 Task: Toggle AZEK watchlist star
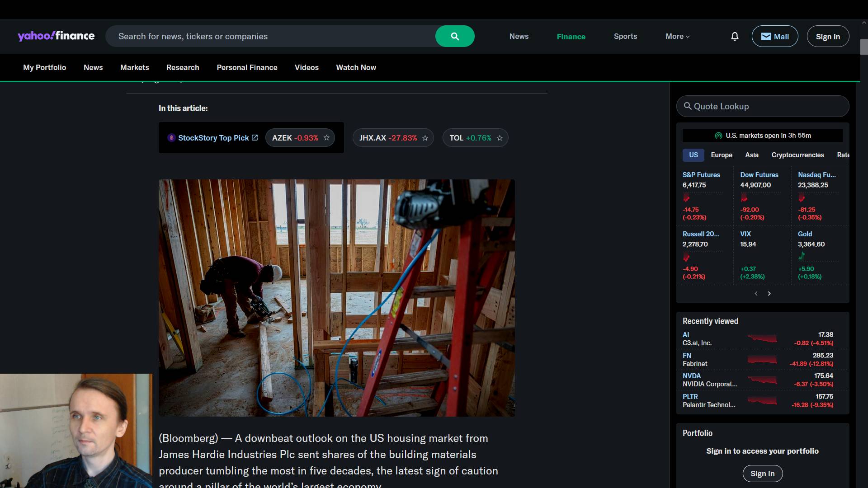pyautogui.click(x=326, y=138)
